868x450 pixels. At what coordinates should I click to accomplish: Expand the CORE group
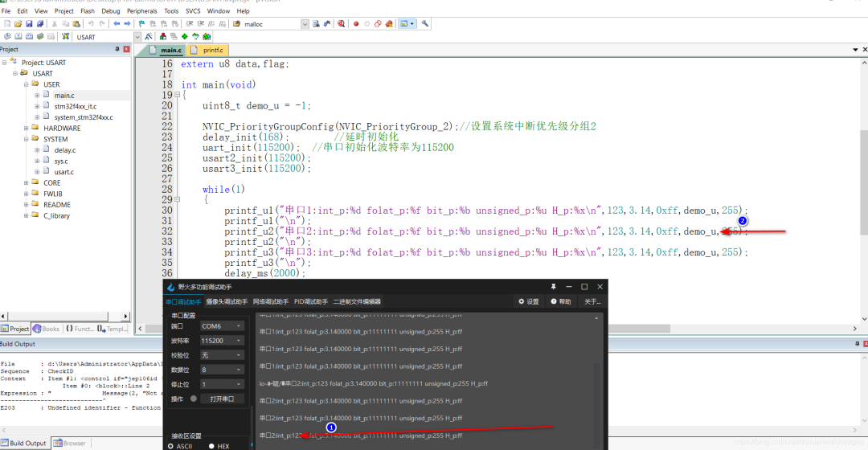26,182
